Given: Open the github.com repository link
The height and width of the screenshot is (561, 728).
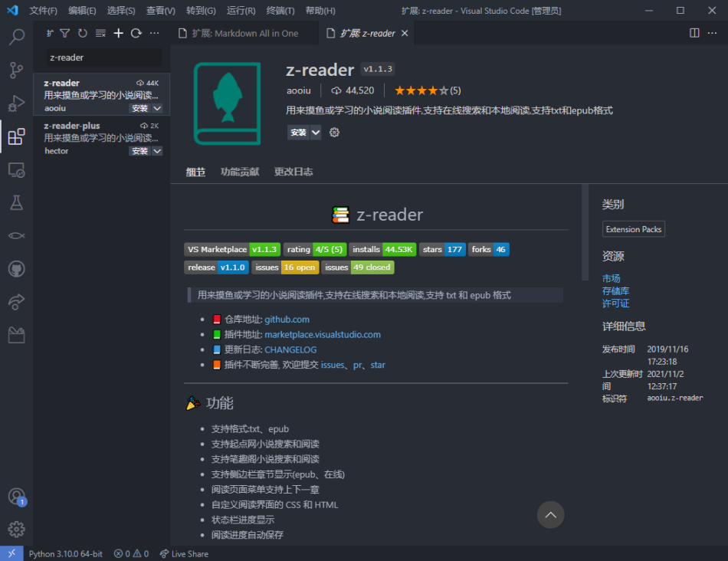Looking at the screenshot, I should pos(287,320).
